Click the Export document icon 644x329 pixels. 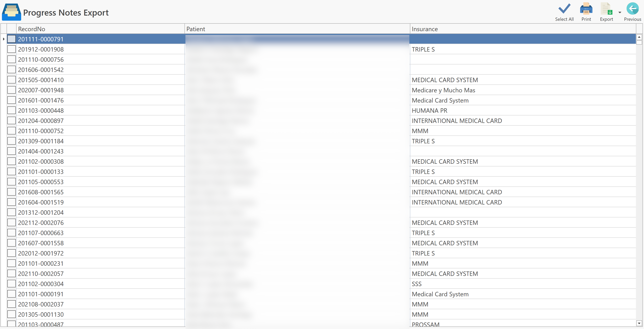click(x=606, y=9)
